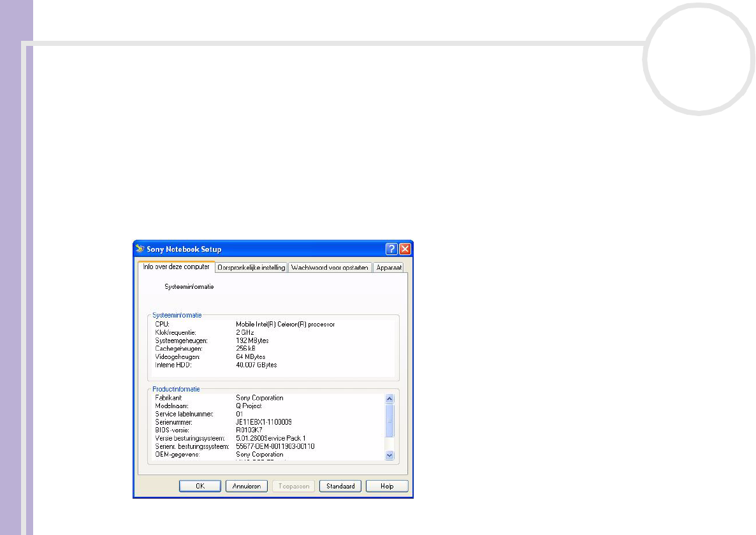Click the Toepassen button

tap(294, 487)
